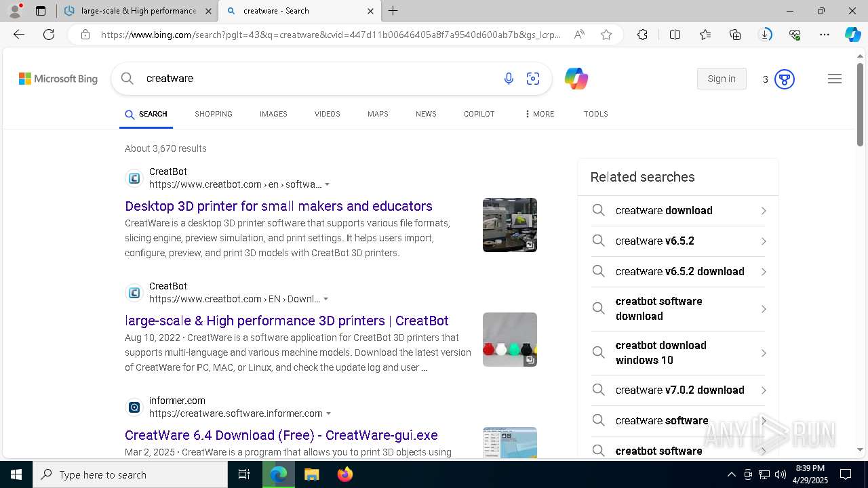Image resolution: width=868 pixels, height=488 pixels.
Task: Switch to the SHOPPING tab
Action: pos(214,114)
